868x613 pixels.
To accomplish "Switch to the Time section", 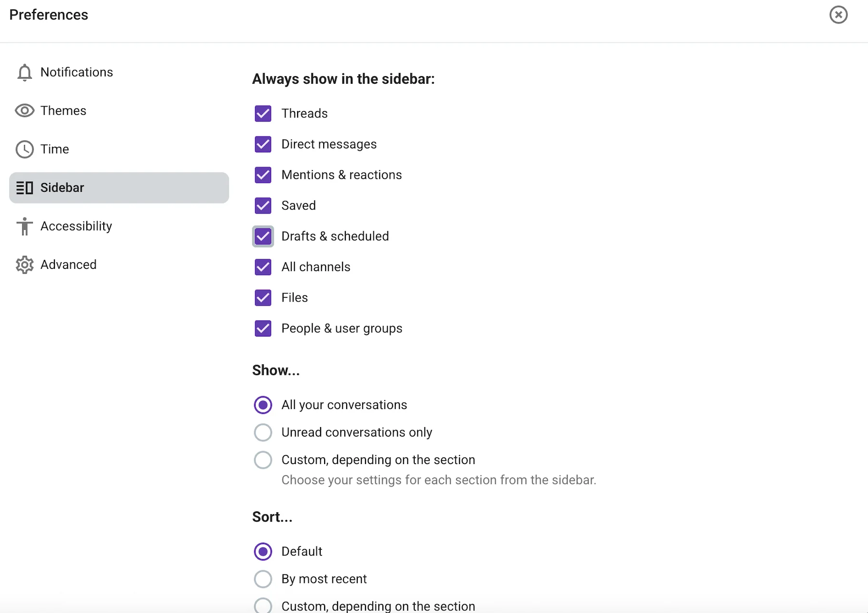I will coord(54,149).
